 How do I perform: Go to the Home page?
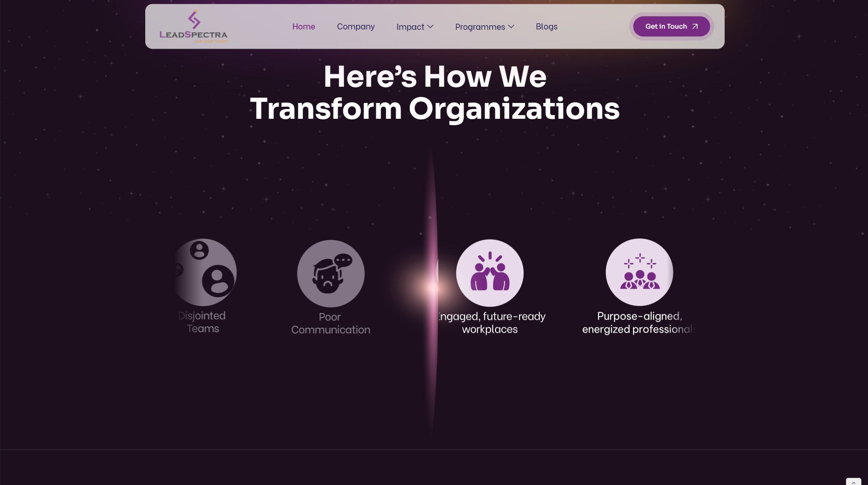pos(304,26)
